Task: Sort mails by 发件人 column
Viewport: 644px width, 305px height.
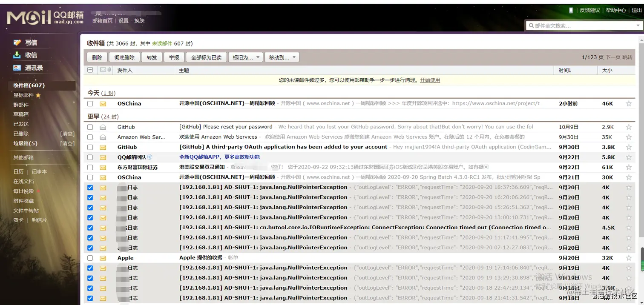Action: [125, 70]
